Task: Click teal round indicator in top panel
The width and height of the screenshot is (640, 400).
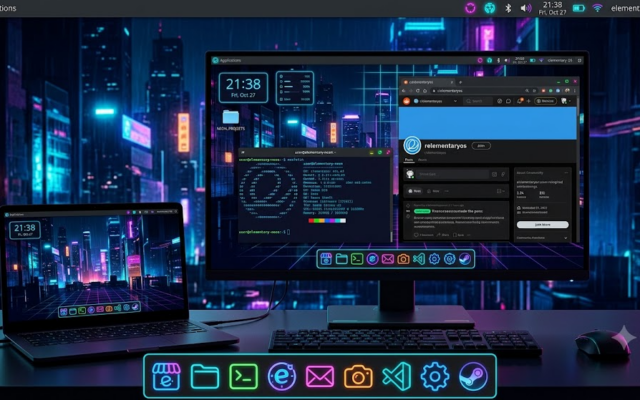Action: coord(489,8)
